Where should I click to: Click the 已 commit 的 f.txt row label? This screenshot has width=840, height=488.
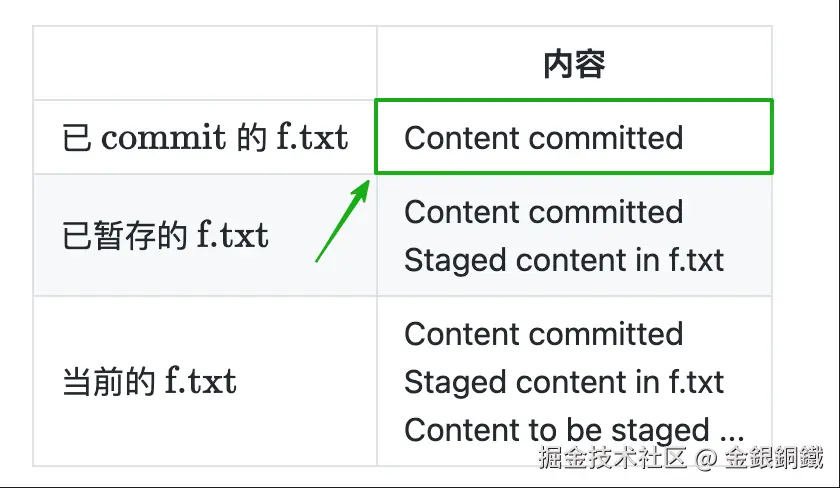pos(205,137)
